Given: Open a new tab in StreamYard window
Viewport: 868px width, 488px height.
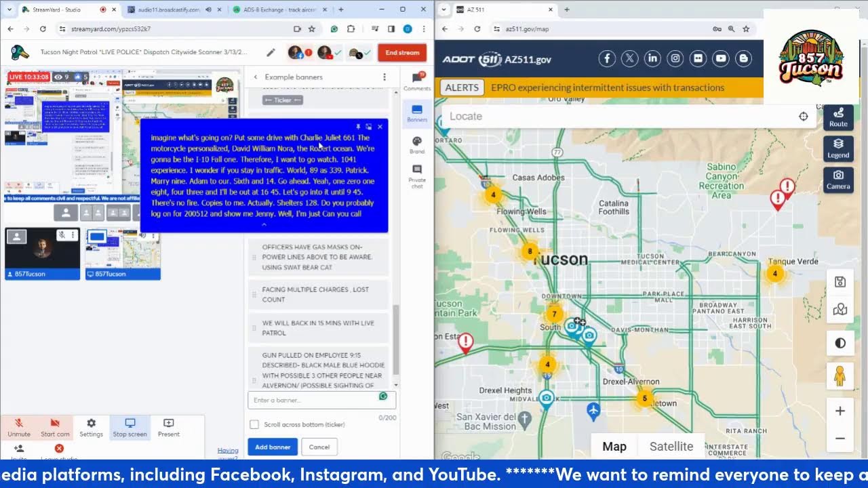Looking at the screenshot, I should 340,9.
